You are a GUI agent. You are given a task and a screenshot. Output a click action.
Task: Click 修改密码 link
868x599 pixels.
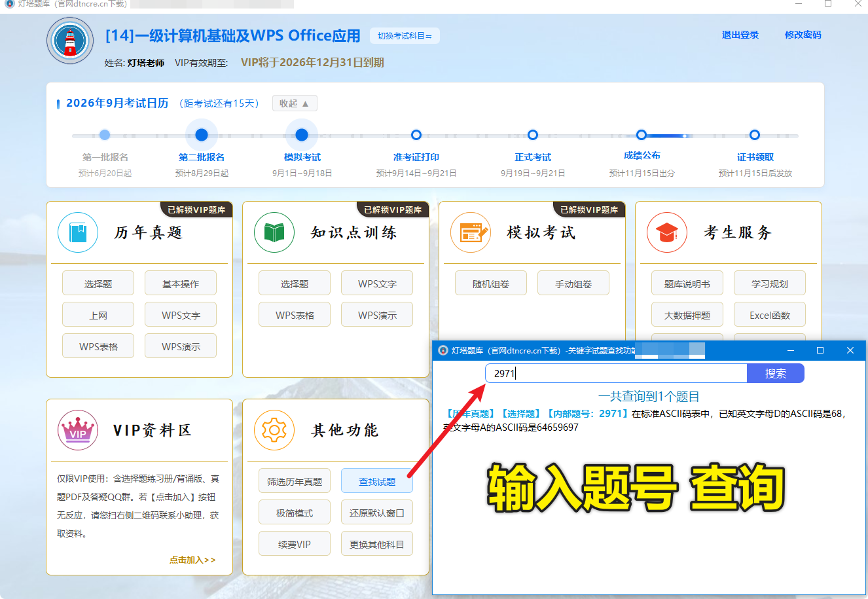pyautogui.click(x=803, y=35)
